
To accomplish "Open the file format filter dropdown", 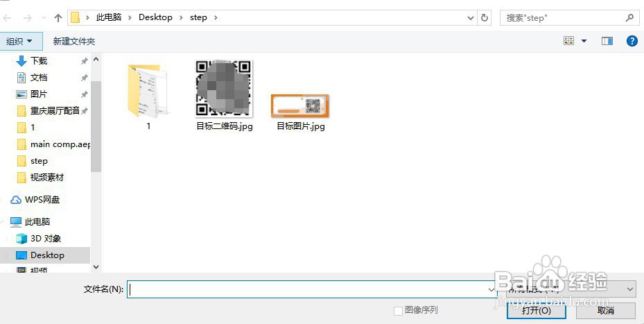I will (571, 289).
